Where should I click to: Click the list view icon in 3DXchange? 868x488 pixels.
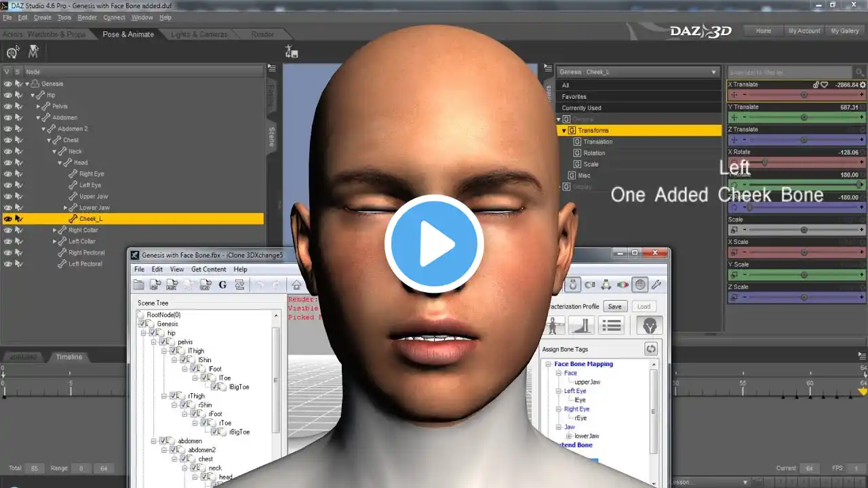click(x=611, y=326)
